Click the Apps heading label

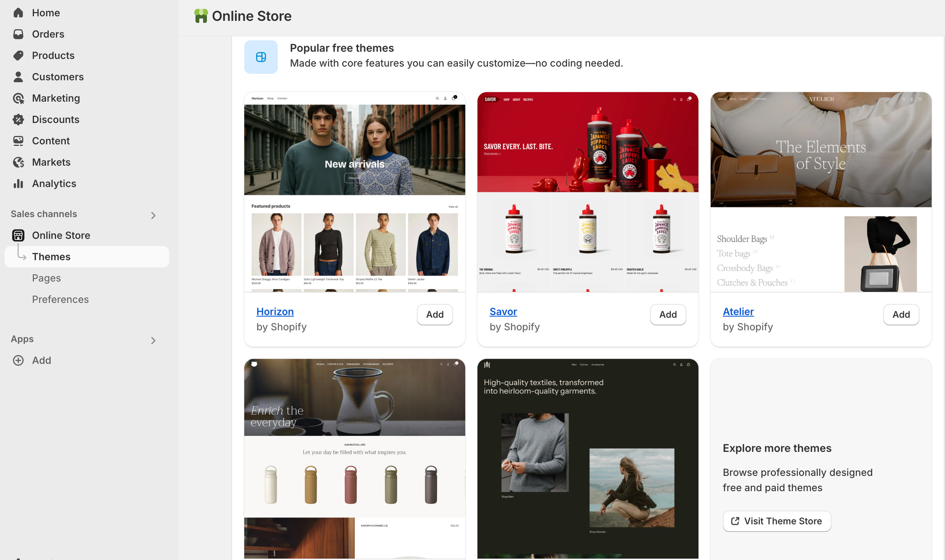pyautogui.click(x=22, y=339)
